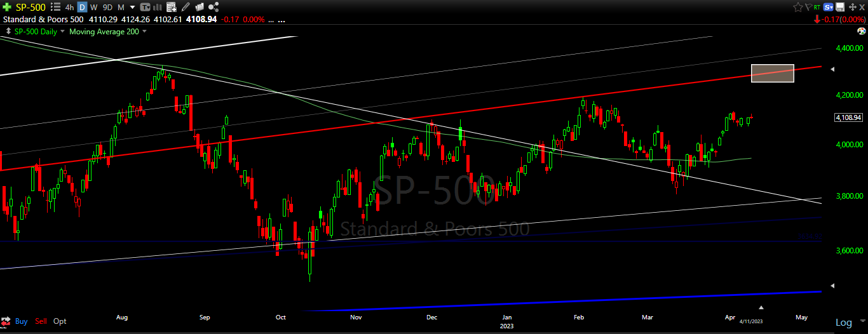Click the Buy button
Image resolution: width=868 pixels, height=334 pixels.
point(21,321)
